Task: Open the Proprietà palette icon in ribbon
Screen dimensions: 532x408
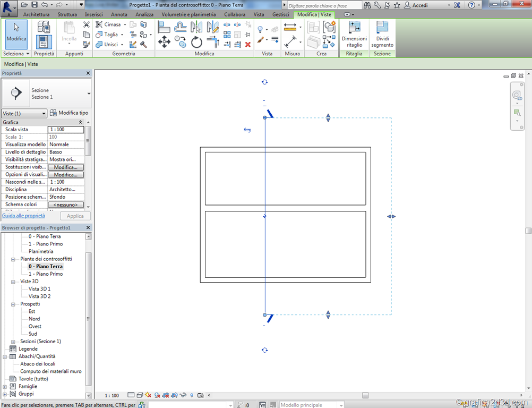Action: click(x=44, y=41)
